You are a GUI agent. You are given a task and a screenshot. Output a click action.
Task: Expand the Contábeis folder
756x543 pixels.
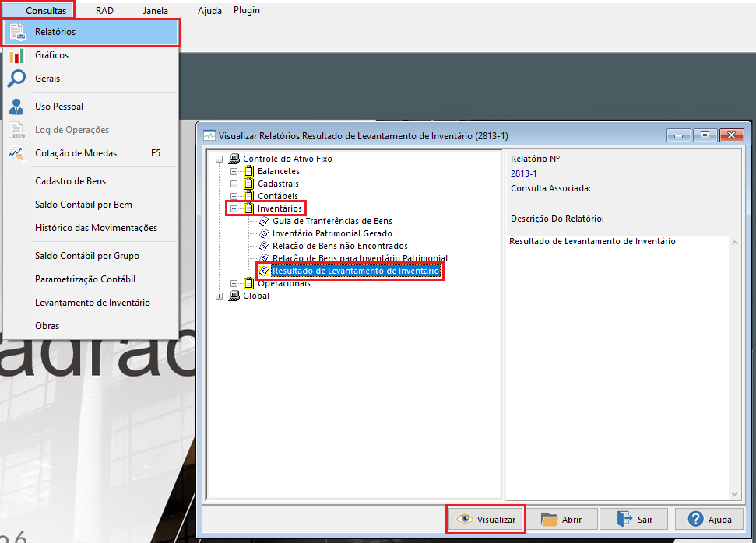pyautogui.click(x=234, y=197)
